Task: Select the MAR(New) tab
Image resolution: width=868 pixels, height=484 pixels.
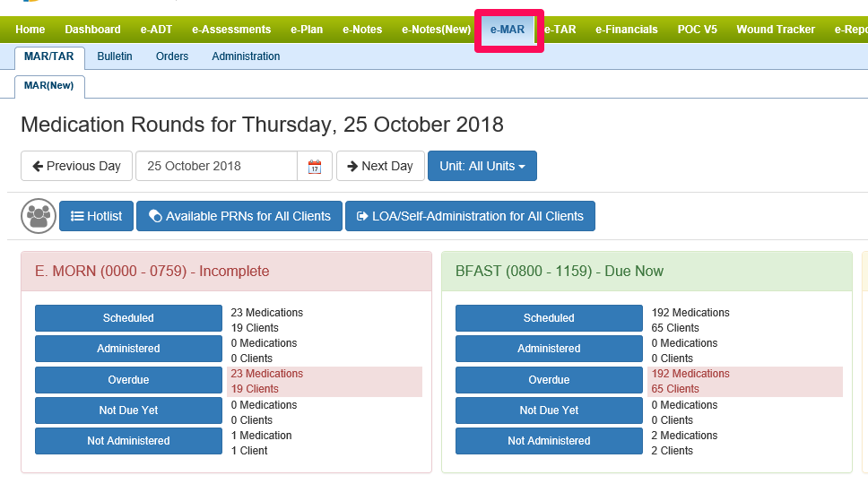Action: (x=49, y=86)
